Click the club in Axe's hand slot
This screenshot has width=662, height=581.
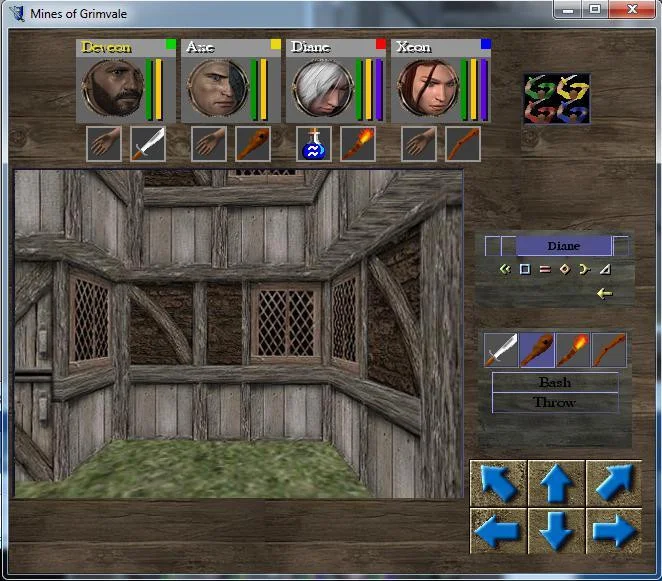[x=253, y=144]
